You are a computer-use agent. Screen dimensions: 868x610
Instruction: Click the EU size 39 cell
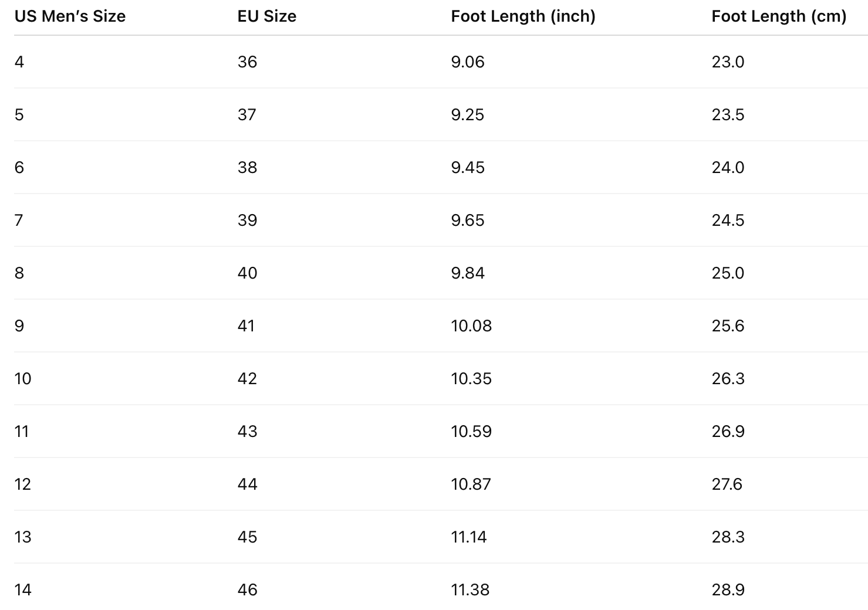click(247, 221)
